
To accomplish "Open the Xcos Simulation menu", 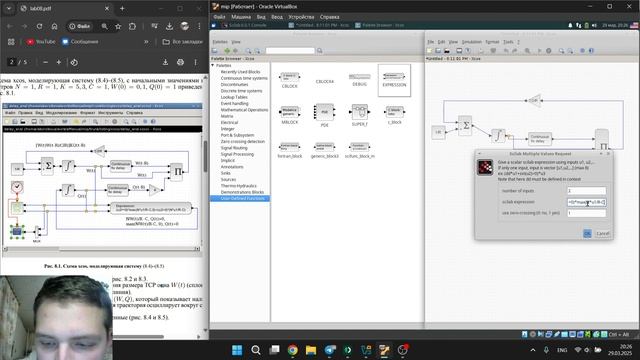I will point(471,42).
